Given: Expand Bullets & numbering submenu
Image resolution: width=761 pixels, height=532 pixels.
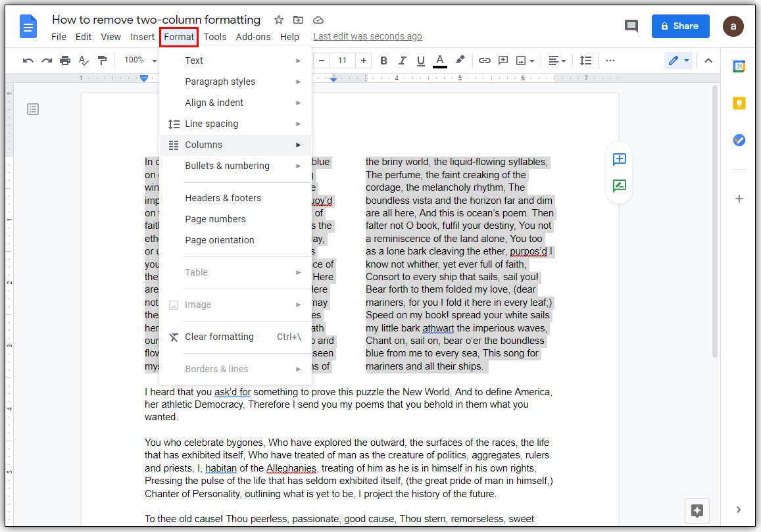Looking at the screenshot, I should click(235, 166).
